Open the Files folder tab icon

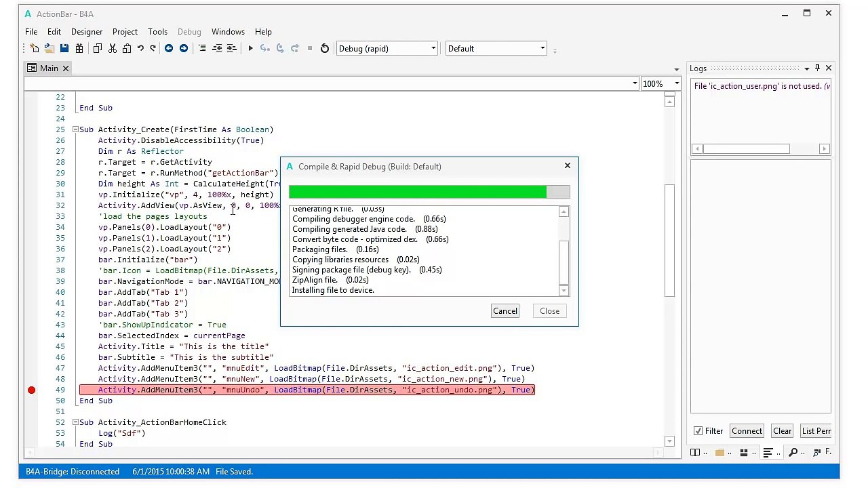(719, 453)
